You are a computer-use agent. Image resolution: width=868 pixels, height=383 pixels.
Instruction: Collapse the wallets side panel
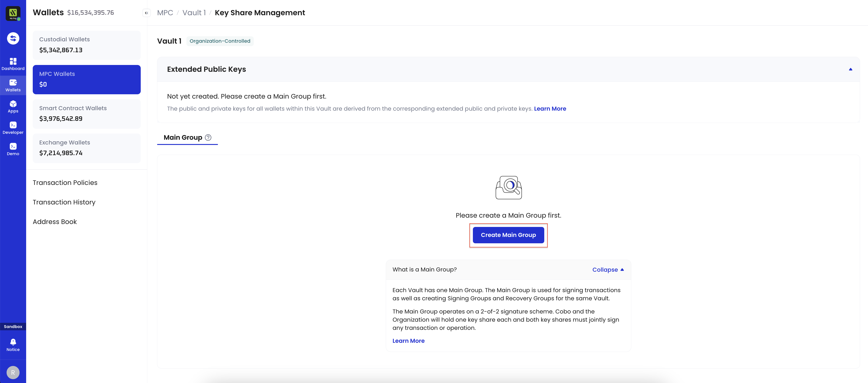pos(146,13)
